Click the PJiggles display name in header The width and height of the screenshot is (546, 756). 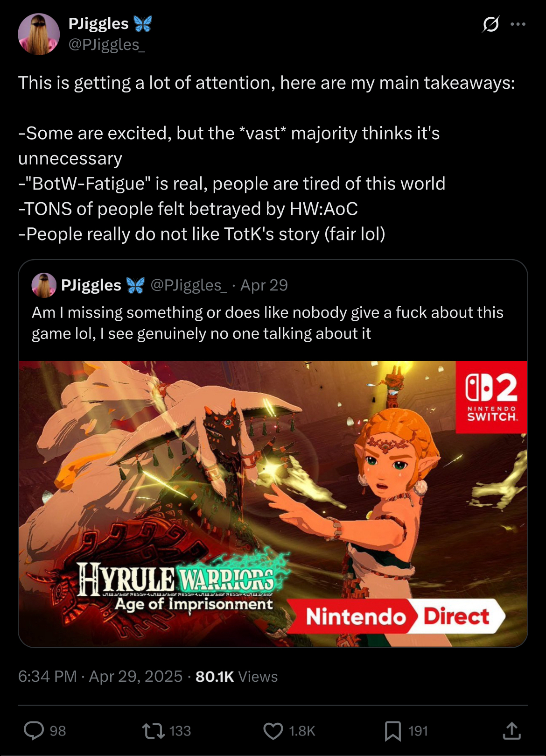tap(98, 23)
